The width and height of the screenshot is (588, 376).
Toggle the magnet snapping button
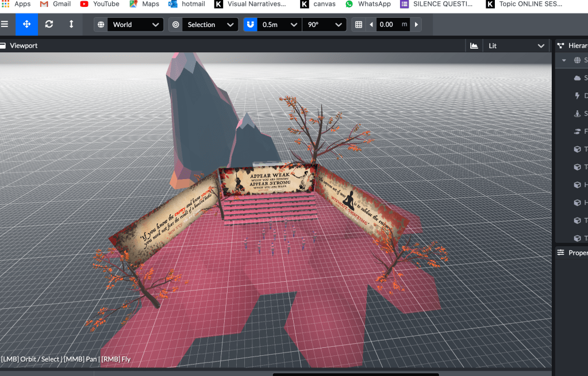point(250,25)
